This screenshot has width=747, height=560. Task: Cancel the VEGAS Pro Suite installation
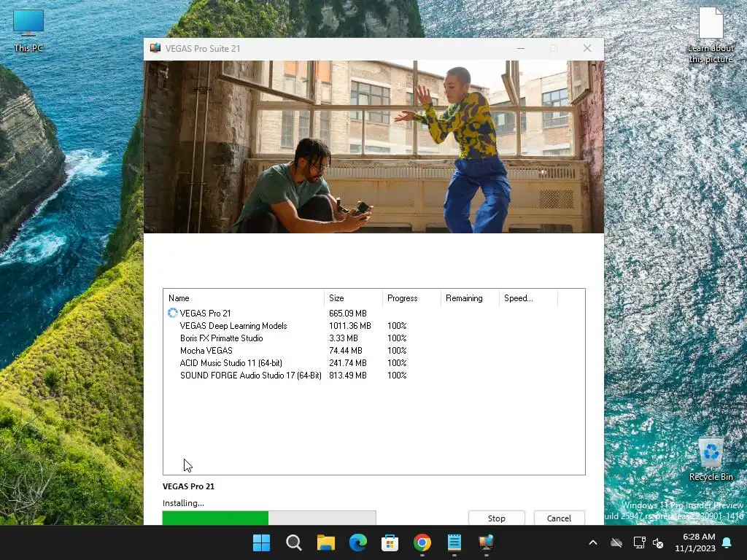coord(559,518)
